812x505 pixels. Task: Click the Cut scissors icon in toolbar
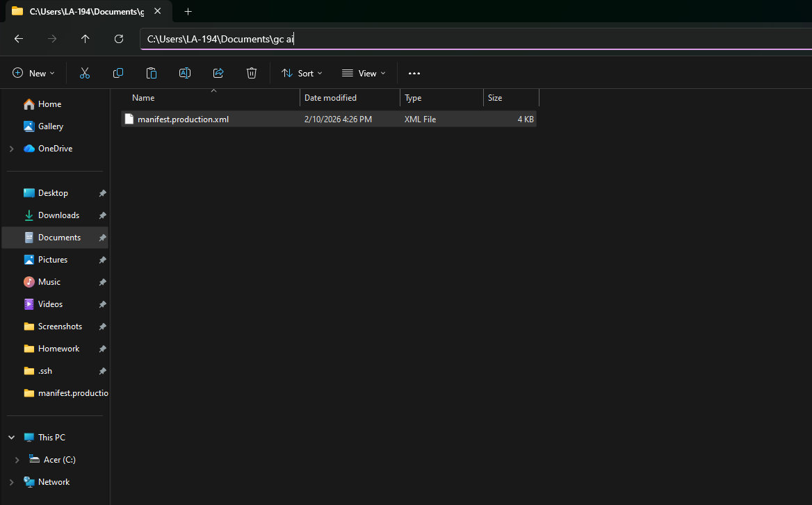[85, 73]
